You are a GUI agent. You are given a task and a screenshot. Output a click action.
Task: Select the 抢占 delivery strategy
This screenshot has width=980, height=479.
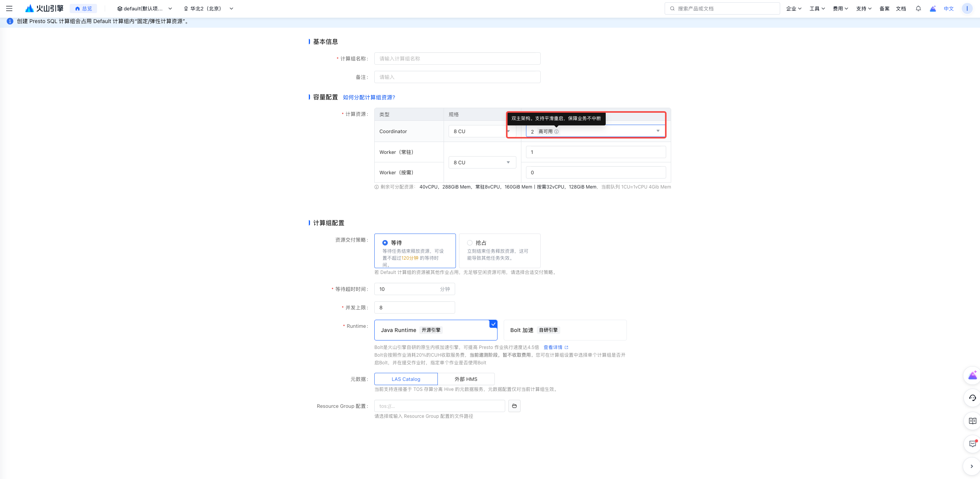(x=500, y=251)
